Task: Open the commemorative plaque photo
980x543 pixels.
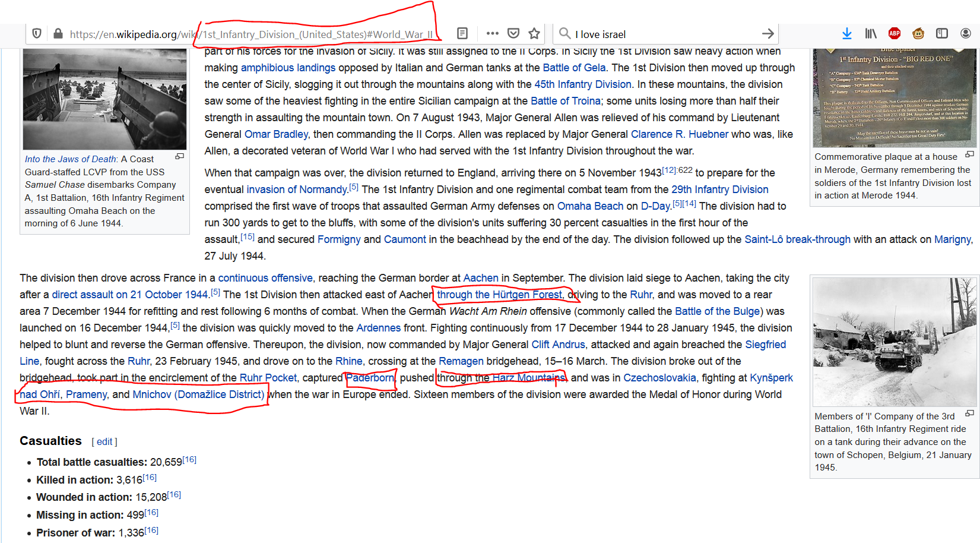Action: [895, 98]
